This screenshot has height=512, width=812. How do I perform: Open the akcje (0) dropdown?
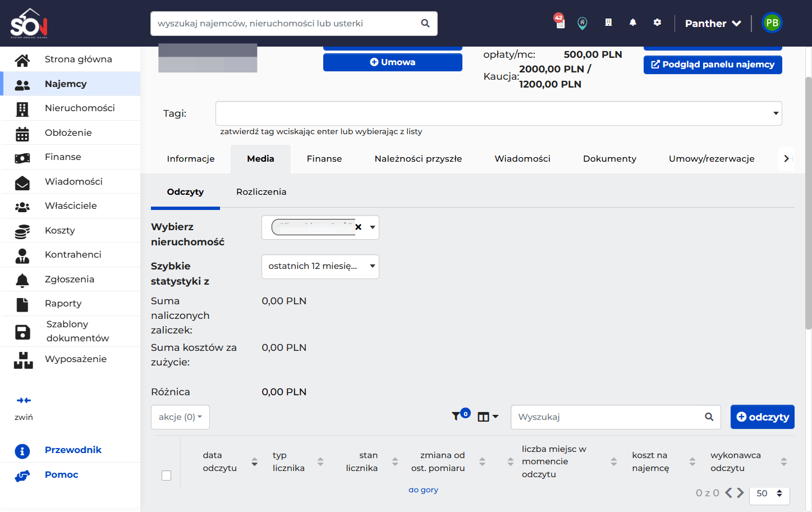click(180, 417)
